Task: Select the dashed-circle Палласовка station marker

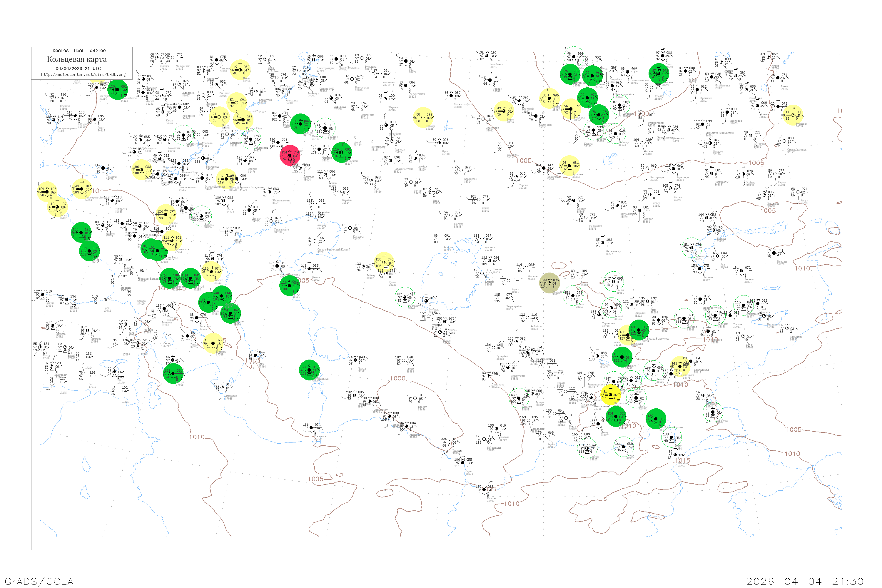Action: click(251, 139)
